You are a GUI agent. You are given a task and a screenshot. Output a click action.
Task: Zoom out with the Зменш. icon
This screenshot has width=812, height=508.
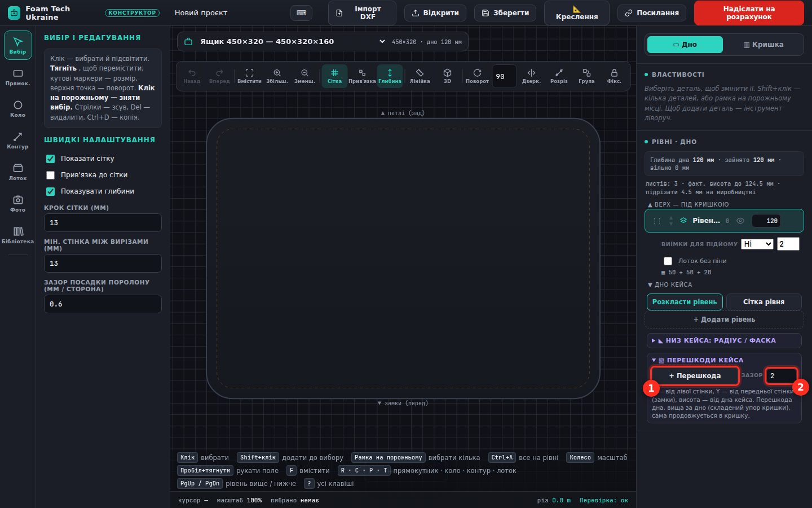coord(304,76)
